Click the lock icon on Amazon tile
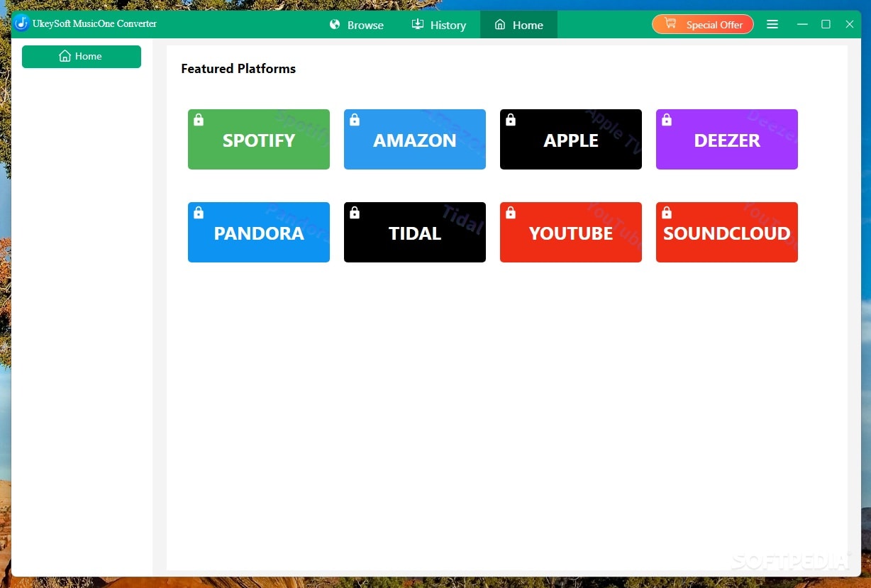Viewport: 871px width, 588px height. pyautogui.click(x=355, y=120)
